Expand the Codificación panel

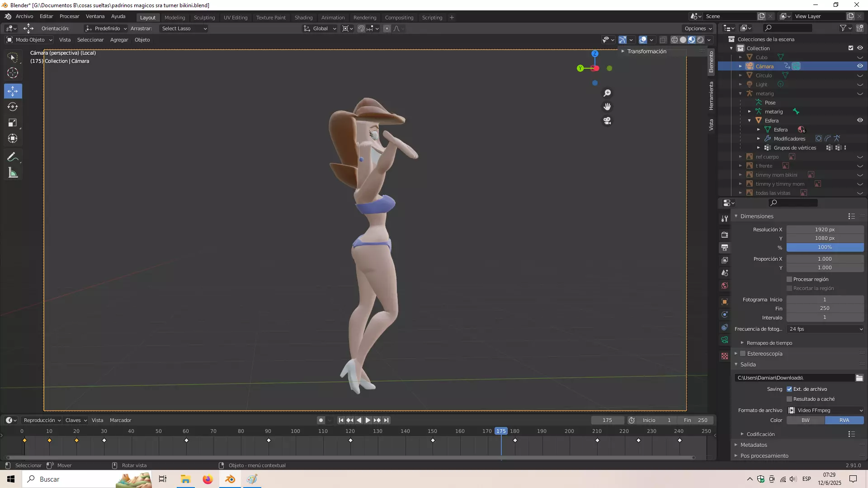760,434
